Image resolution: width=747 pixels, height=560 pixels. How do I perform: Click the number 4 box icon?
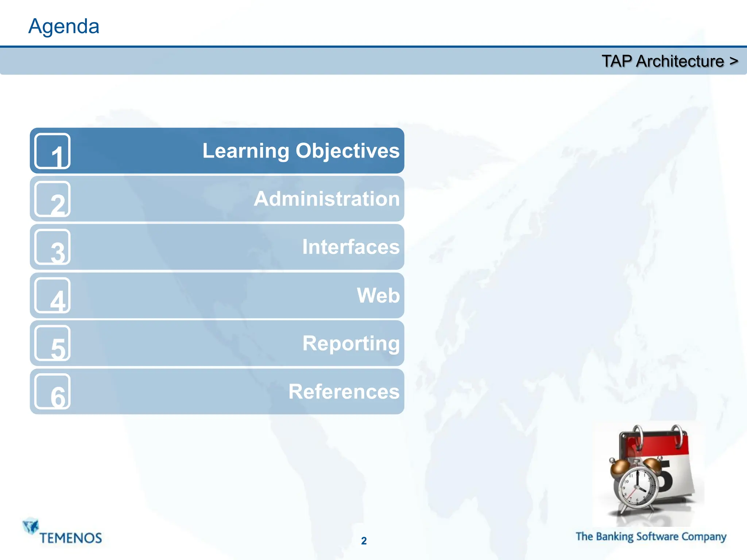pos(53,295)
